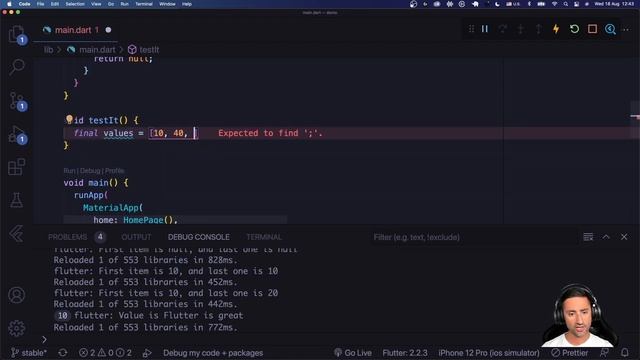Viewport: 640px width, 360px height.
Task: Click the stable* git branch indicator
Action: pos(29,353)
